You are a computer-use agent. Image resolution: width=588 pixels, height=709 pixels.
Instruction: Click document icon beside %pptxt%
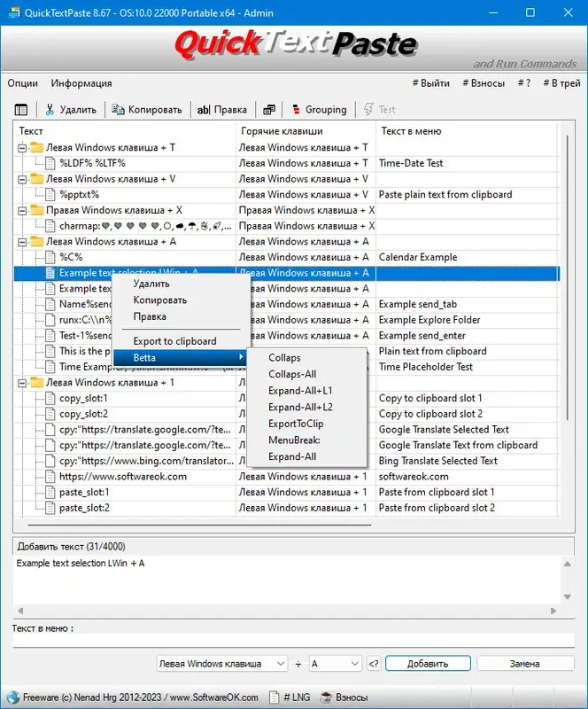pyautogui.click(x=50, y=194)
